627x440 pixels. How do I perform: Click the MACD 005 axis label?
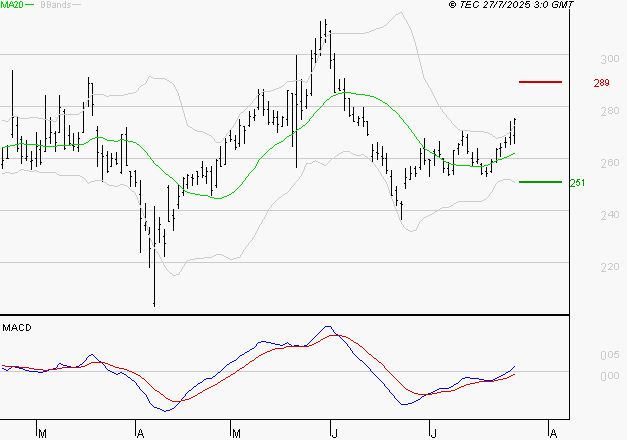click(x=610, y=355)
